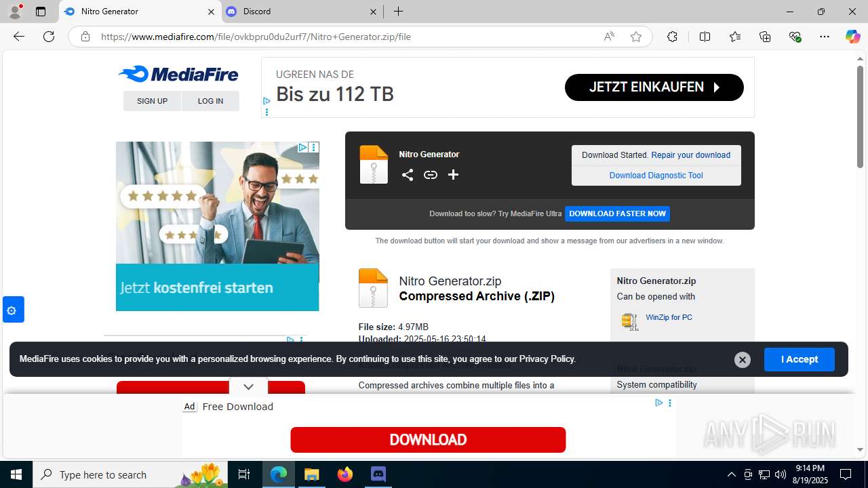The image size is (868, 488).
Task: Add this page to favorites star
Action: pos(636,37)
